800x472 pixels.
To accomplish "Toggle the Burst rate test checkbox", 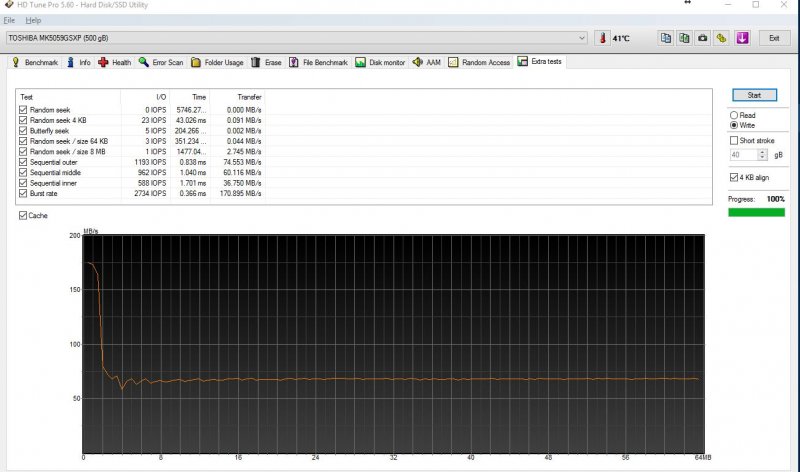I will point(24,193).
